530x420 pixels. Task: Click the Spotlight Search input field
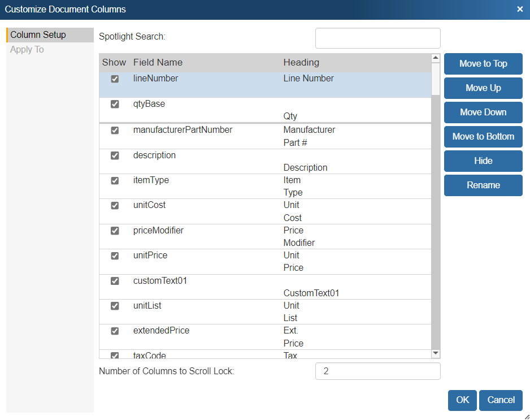pos(377,38)
